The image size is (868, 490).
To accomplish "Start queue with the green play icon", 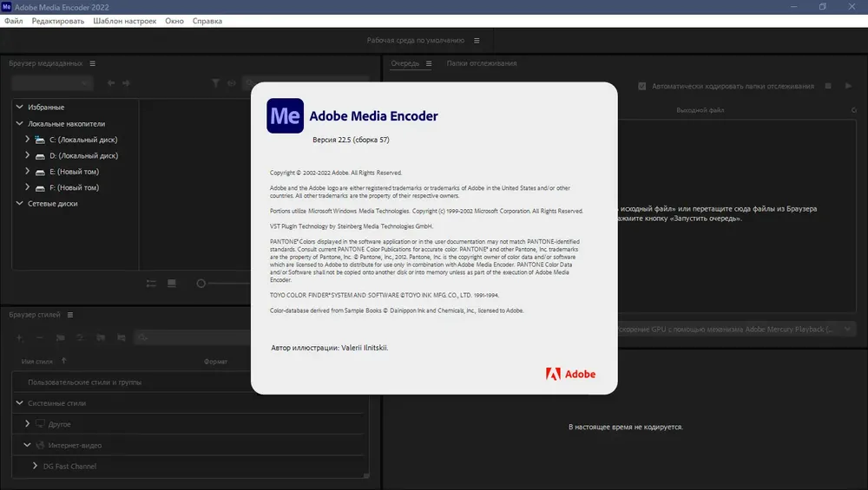I will (849, 86).
